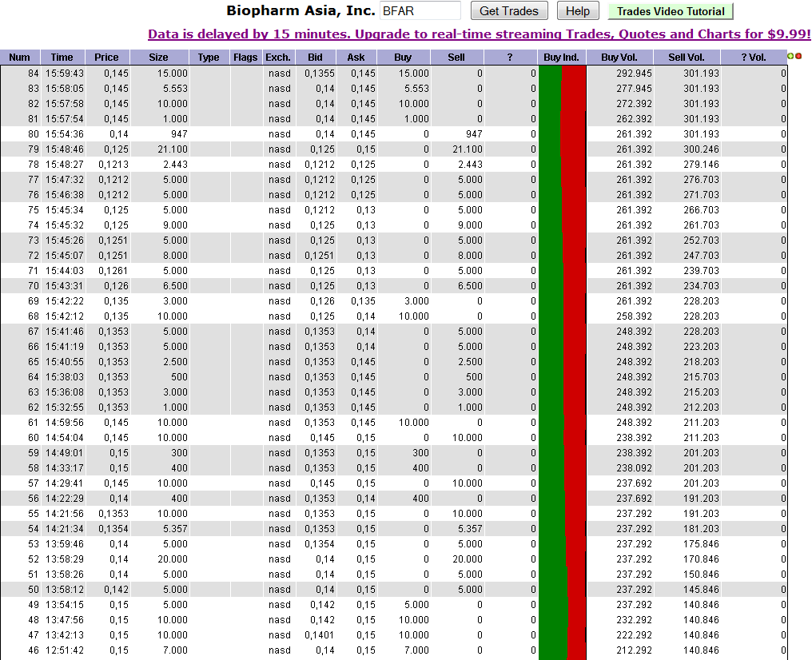This screenshot has width=812, height=660.
Task: Sort trades by the Price column header
Action: pyautogui.click(x=106, y=57)
